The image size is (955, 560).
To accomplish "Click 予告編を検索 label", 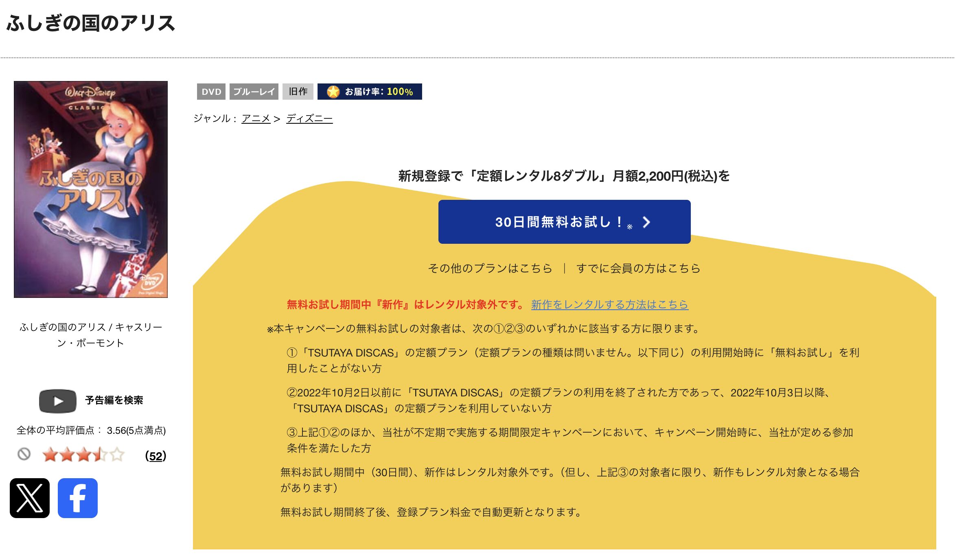I will click(x=114, y=400).
